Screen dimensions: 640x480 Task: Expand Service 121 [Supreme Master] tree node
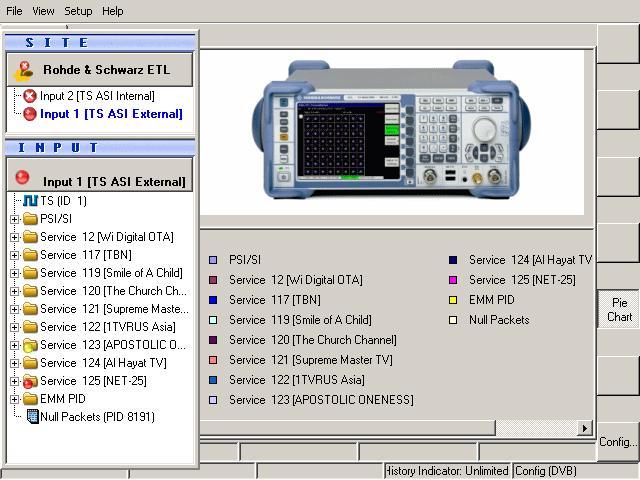pos(15,309)
